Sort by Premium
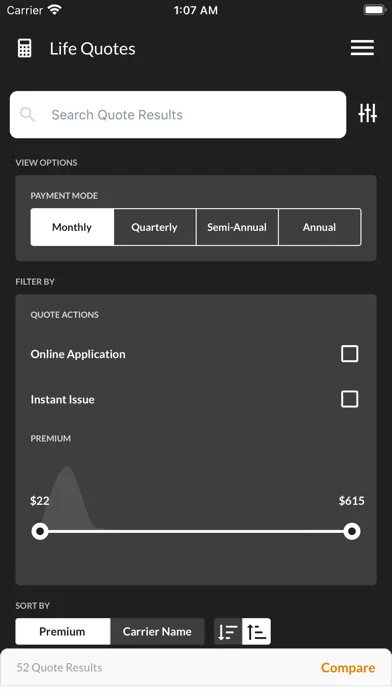392x696 pixels. click(x=63, y=631)
